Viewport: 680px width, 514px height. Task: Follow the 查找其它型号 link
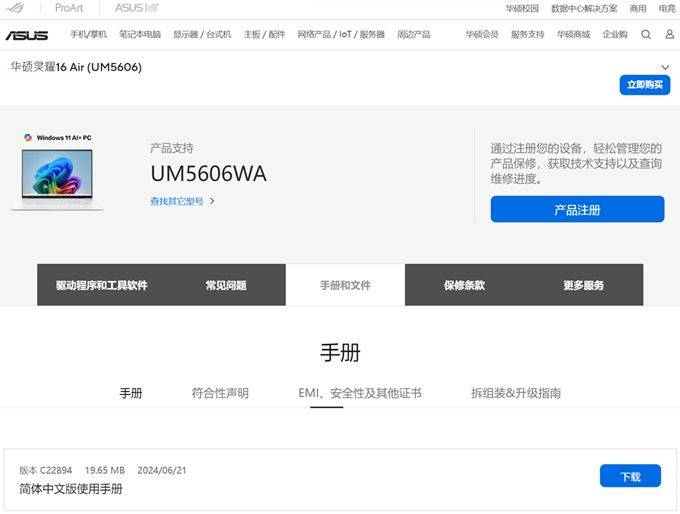click(x=177, y=201)
